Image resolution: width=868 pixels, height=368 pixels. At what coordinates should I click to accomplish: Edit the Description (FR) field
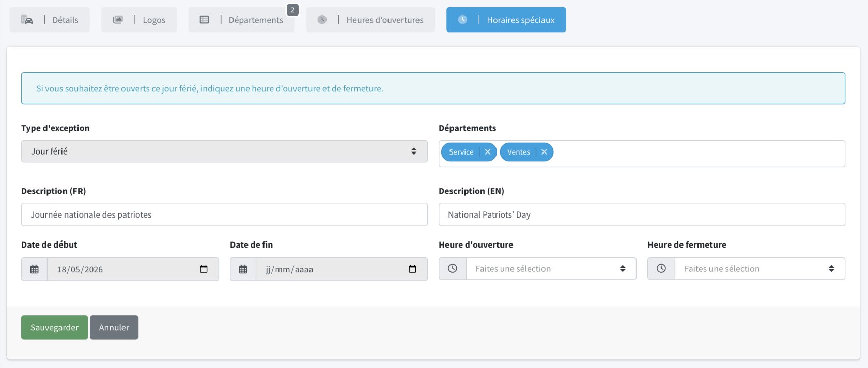point(224,214)
